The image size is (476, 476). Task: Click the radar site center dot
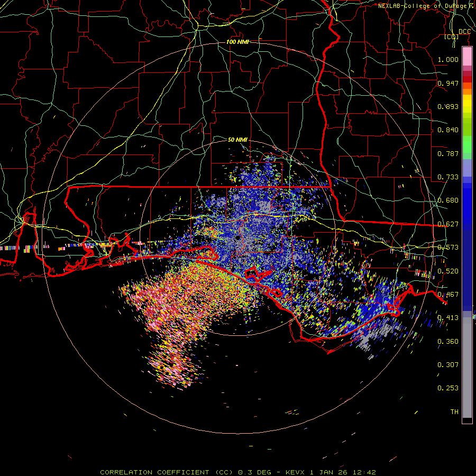238,237
